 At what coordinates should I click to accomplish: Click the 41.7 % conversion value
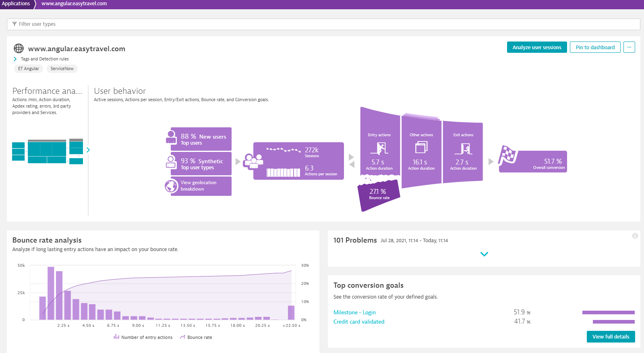(x=522, y=322)
